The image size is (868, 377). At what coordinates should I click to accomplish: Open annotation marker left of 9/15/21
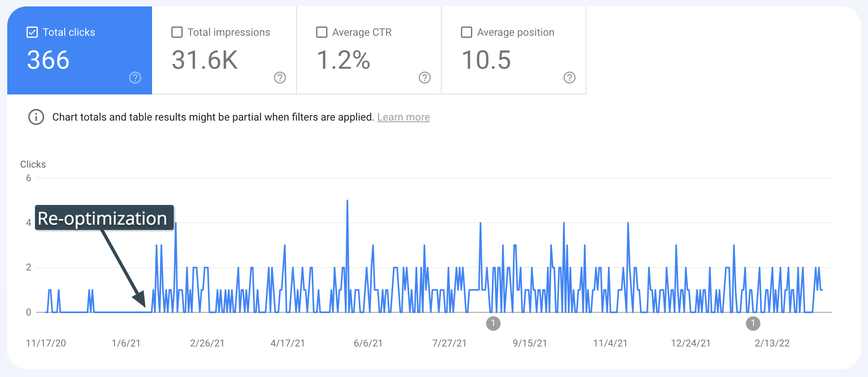click(x=493, y=323)
